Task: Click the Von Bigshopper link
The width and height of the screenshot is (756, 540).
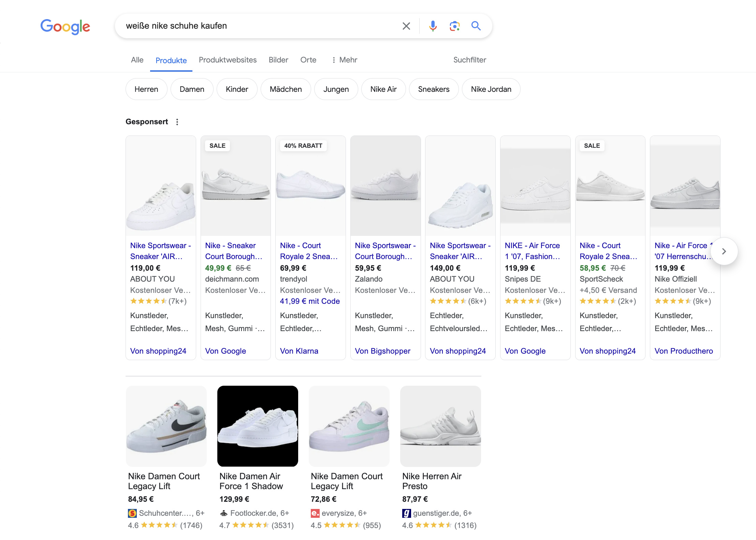Action: [382, 351]
